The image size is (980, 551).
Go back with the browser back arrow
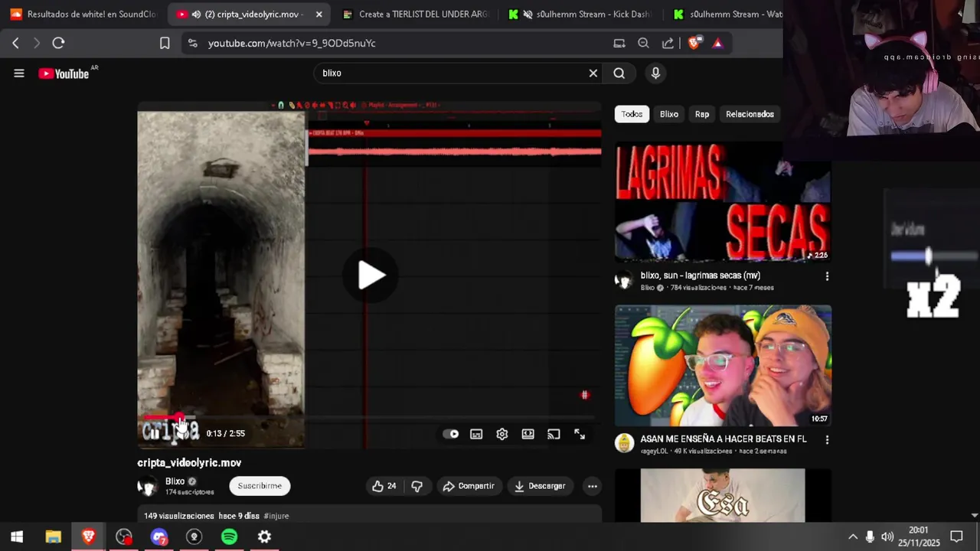[x=15, y=44]
